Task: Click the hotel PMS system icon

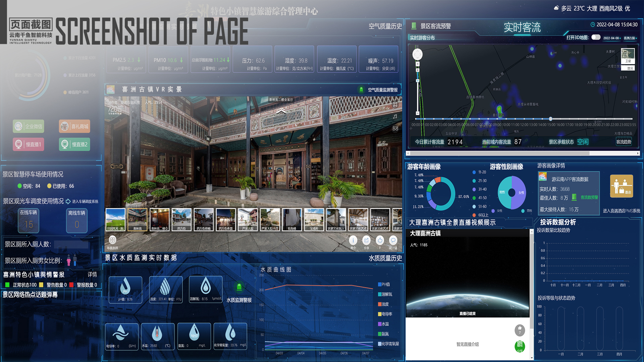Action: 621,186
